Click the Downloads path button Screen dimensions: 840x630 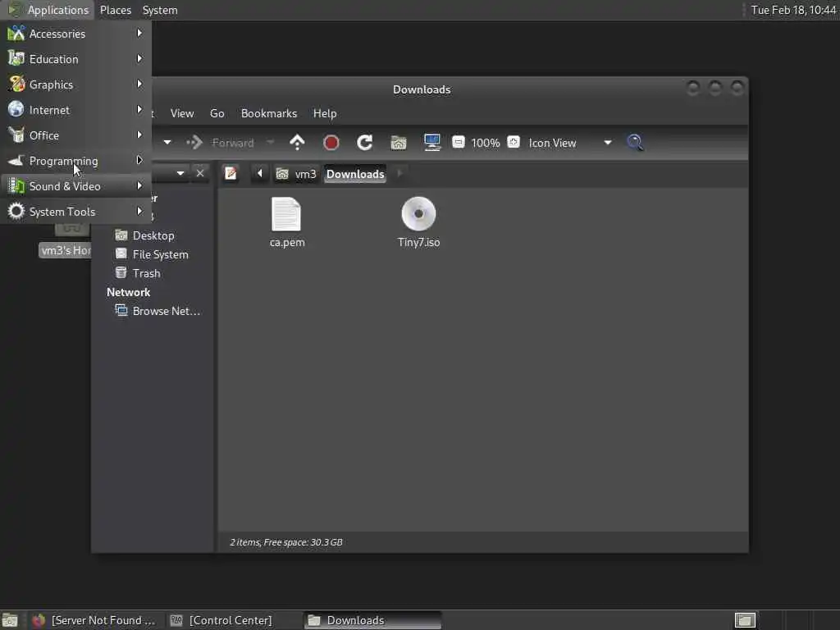coord(355,174)
